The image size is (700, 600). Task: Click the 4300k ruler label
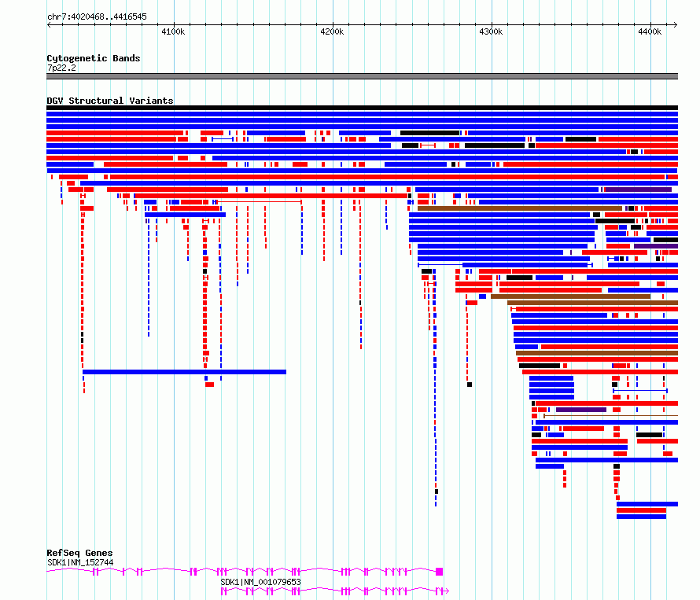pyautogui.click(x=491, y=31)
